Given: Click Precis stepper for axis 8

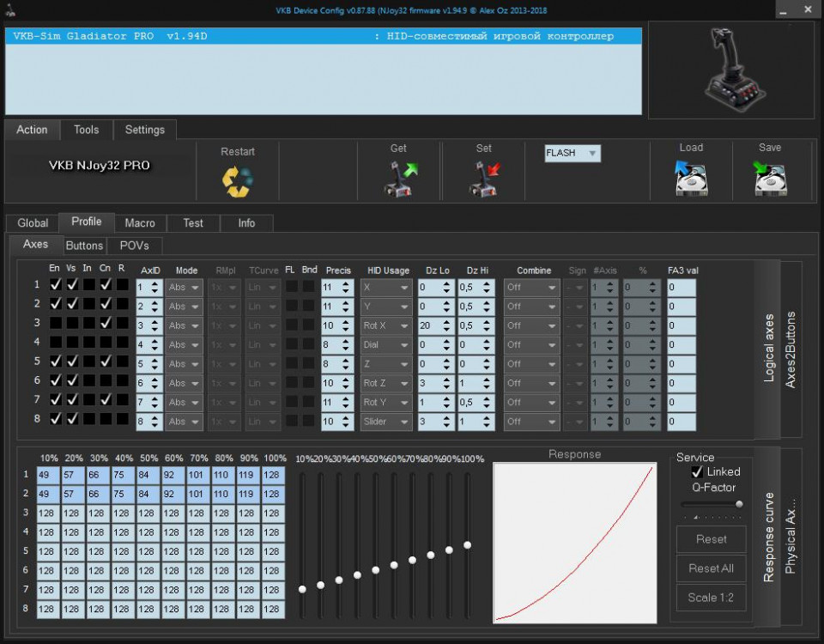Looking at the screenshot, I should [x=345, y=422].
